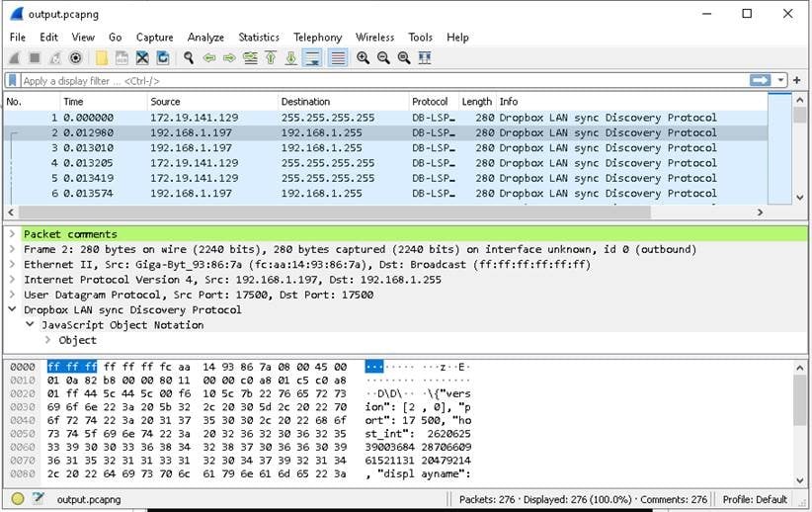
Task: Jump to the last packet icon
Action: [291, 58]
